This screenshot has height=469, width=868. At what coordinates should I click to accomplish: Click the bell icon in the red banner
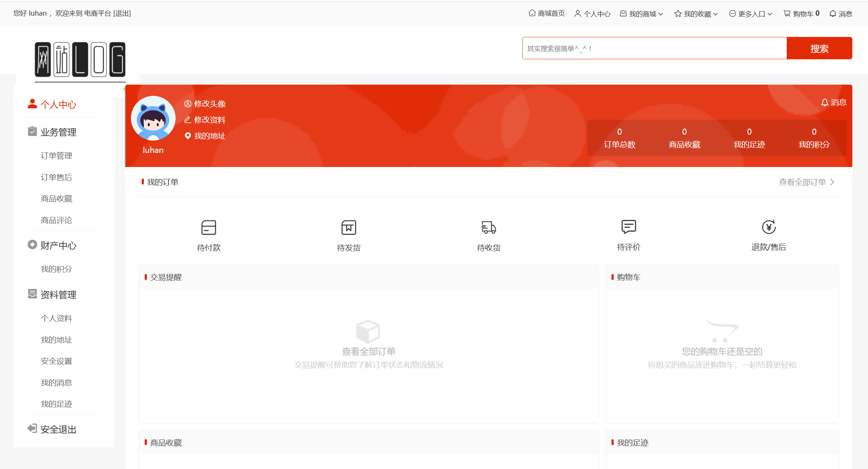(825, 103)
